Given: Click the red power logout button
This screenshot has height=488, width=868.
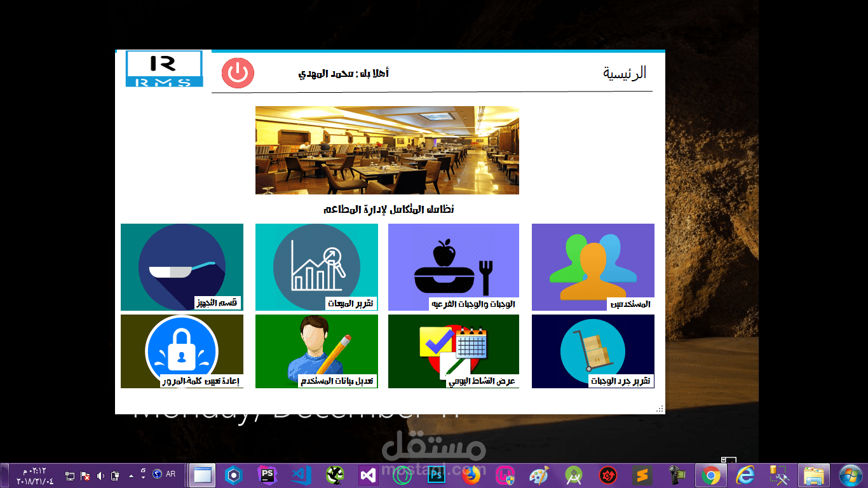Looking at the screenshot, I should pyautogui.click(x=238, y=73).
